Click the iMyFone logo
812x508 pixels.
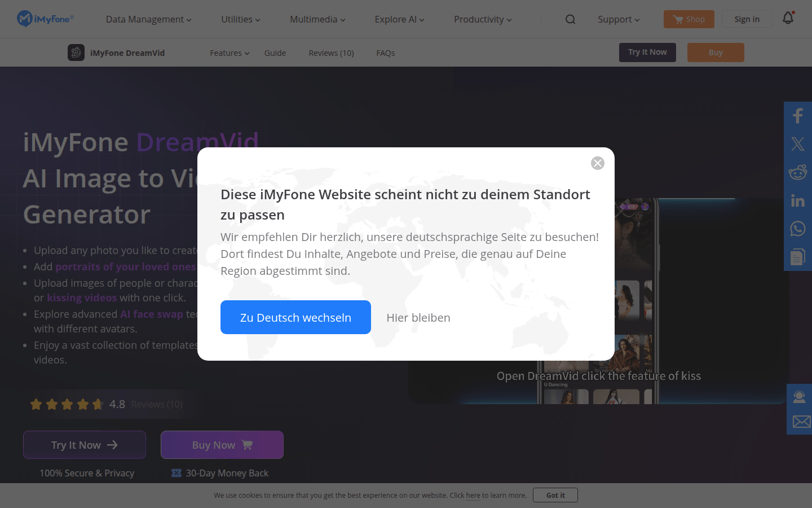pos(45,19)
